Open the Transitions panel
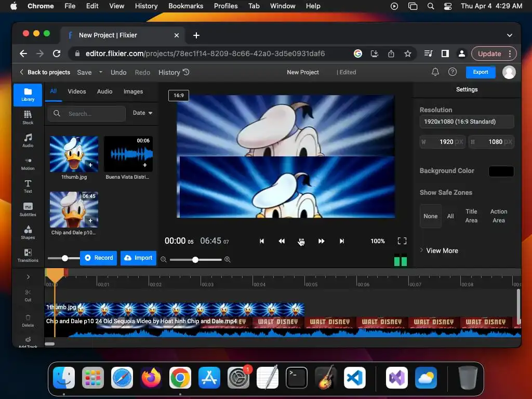 pyautogui.click(x=28, y=256)
